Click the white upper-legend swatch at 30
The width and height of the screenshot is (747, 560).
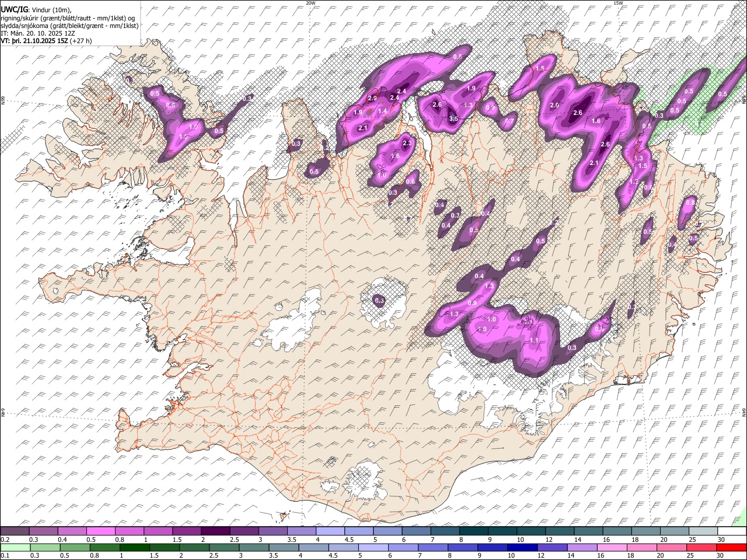click(732, 531)
